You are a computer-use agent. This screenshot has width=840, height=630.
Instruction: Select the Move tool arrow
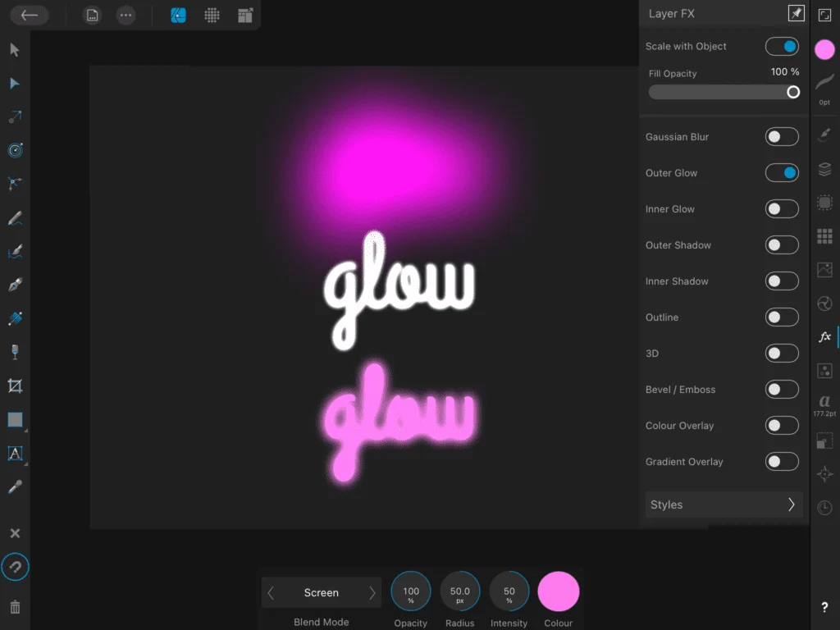(15, 50)
